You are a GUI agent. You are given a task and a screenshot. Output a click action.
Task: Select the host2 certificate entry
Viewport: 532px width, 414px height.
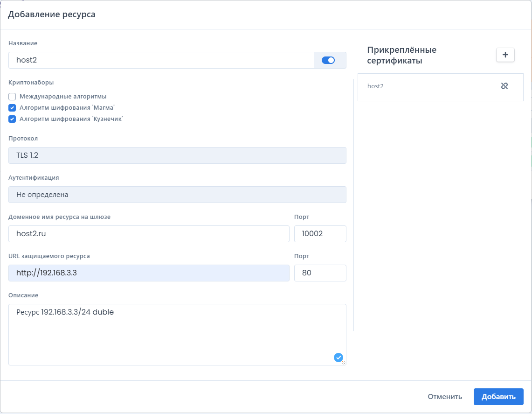(x=441, y=87)
